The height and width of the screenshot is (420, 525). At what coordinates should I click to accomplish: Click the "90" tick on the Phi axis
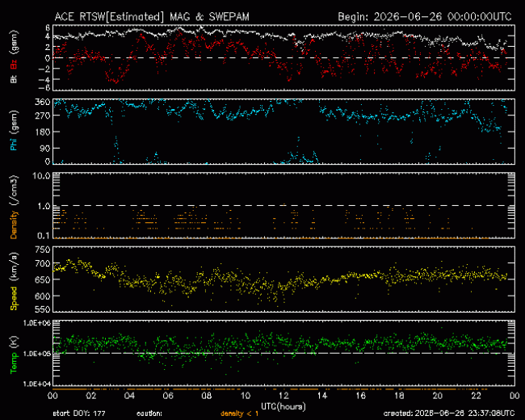(45, 148)
